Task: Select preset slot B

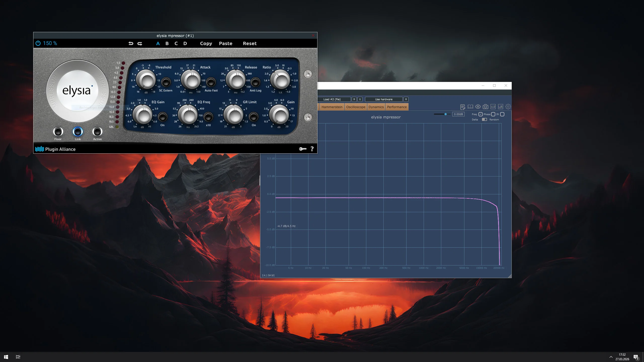Action: pyautogui.click(x=167, y=43)
